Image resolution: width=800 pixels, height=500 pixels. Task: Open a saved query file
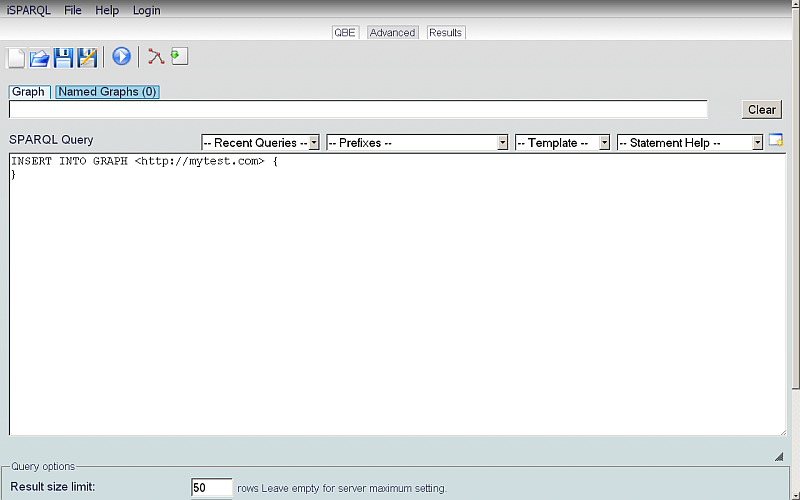tap(39, 57)
